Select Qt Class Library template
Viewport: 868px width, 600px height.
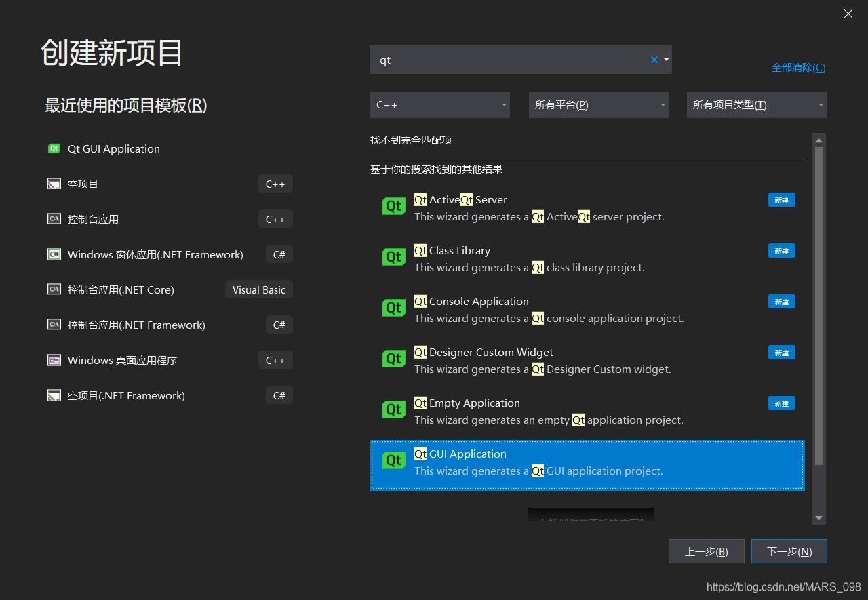(x=587, y=259)
